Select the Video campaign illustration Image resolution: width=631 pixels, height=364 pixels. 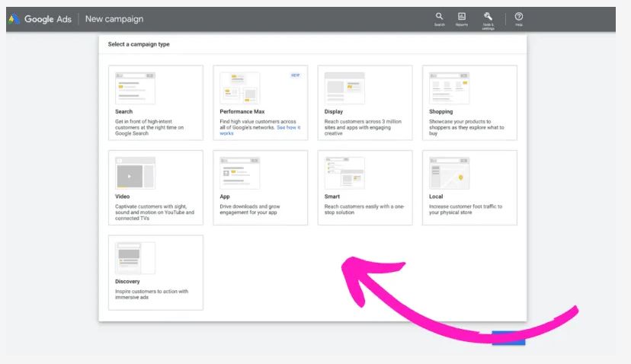click(135, 173)
